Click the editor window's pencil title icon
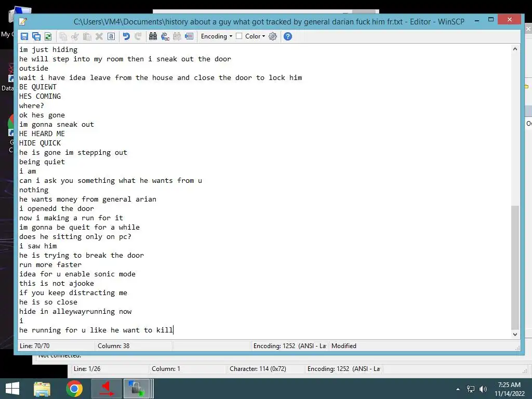The width and height of the screenshot is (532, 399). point(23,22)
